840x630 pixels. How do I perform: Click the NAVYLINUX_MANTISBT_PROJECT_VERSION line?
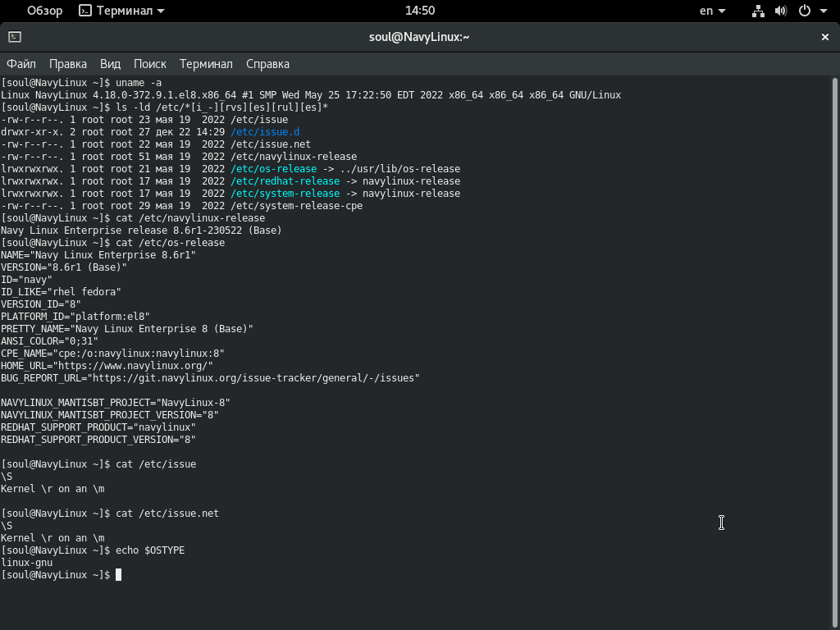(x=110, y=415)
